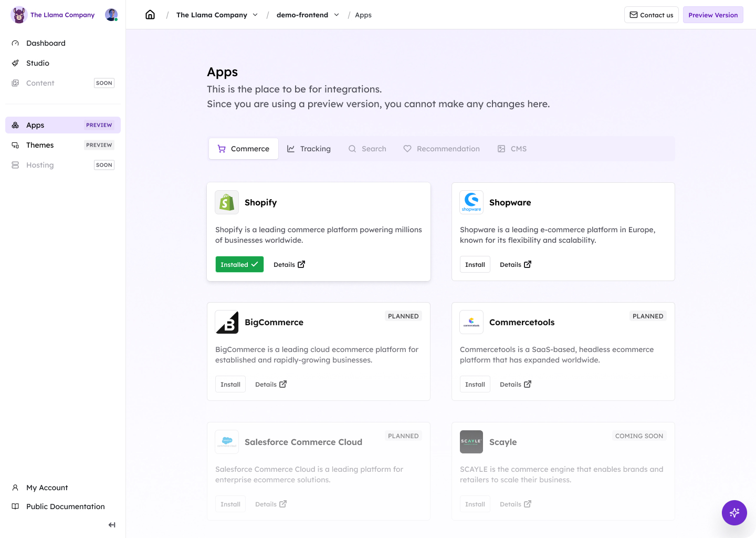The image size is (756, 538).
Task: Click the Installed checkmark on Shopify
Action: tap(256, 264)
